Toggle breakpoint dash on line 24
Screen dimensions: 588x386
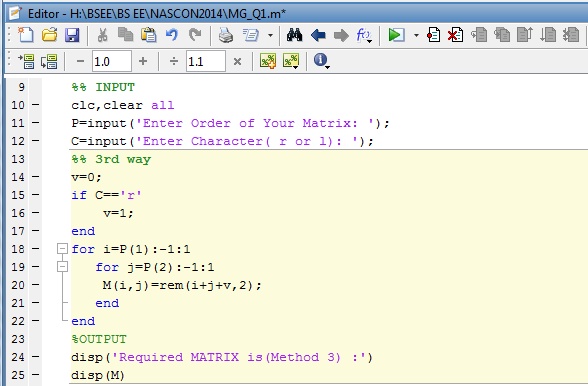[36, 357]
